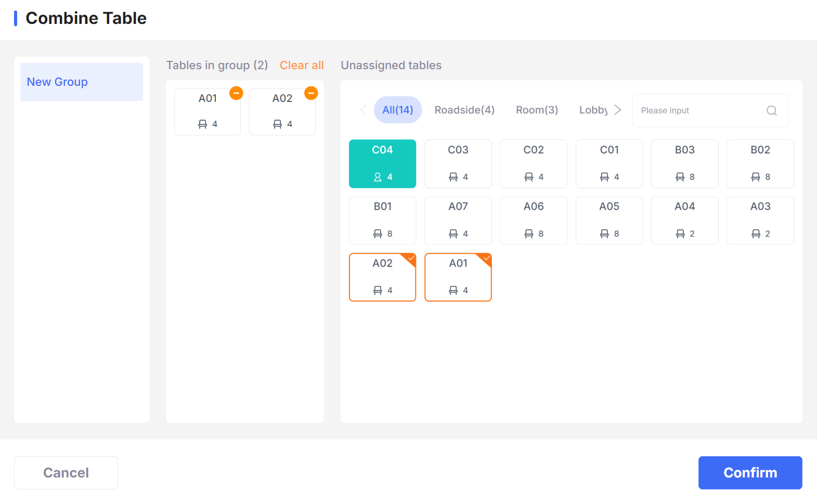817x504 pixels.
Task: Select the occupied table C04
Action: click(x=382, y=163)
